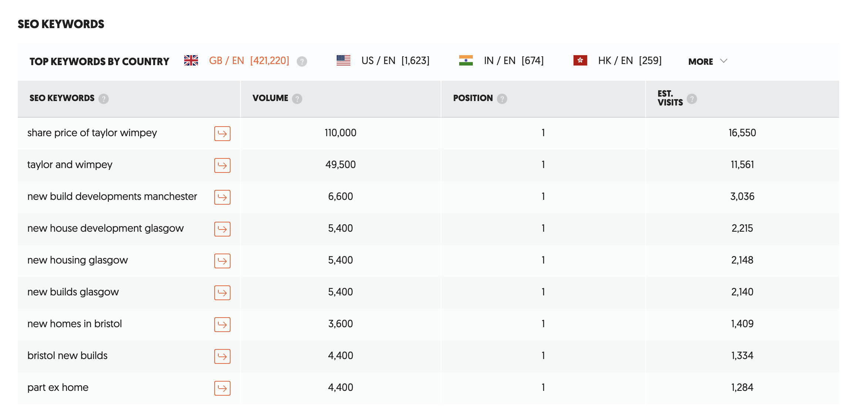The image size is (868, 419).
Task: Click arrow icon next to 'bristol new builds'
Action: pyautogui.click(x=222, y=356)
